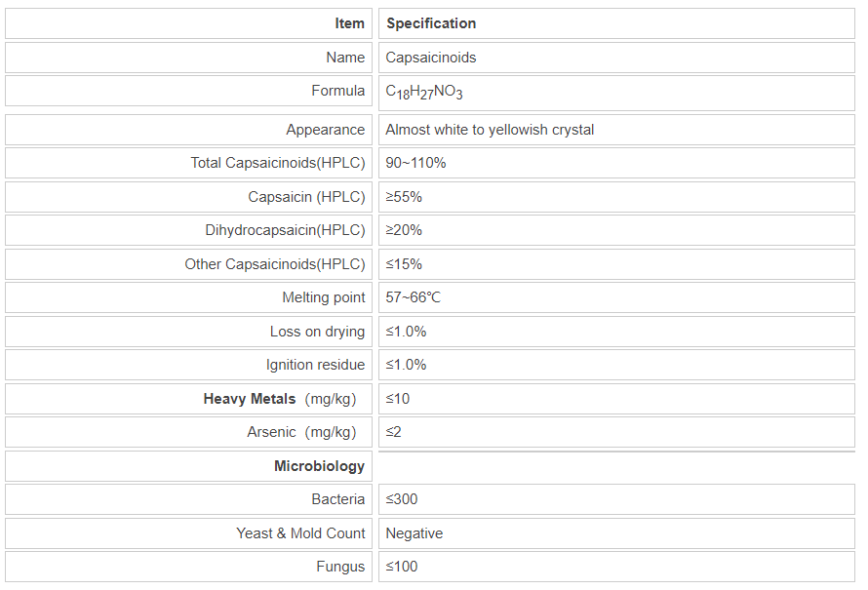868x590 pixels.
Task: Click the Arsenic ≤2 value cell
Action: pyautogui.click(x=394, y=432)
